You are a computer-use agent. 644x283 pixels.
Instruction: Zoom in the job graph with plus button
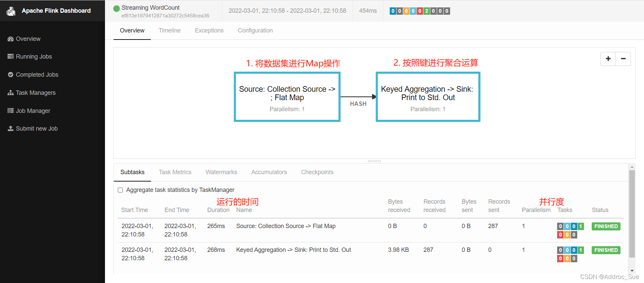pos(608,59)
